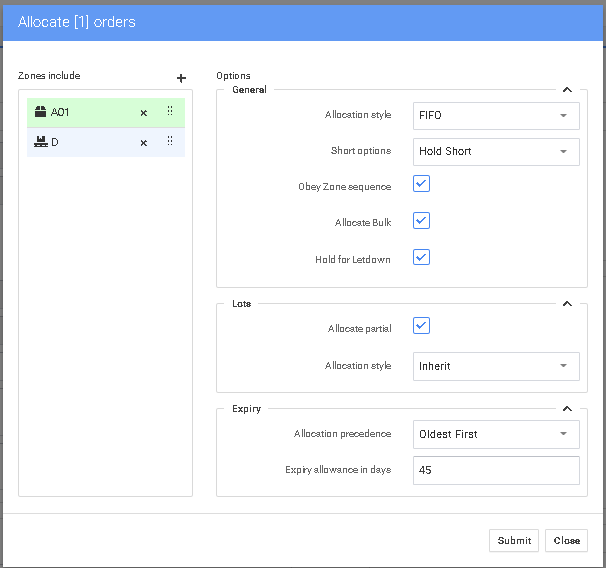This screenshot has height=568, width=606.
Task: Click the Submit button
Action: click(514, 540)
